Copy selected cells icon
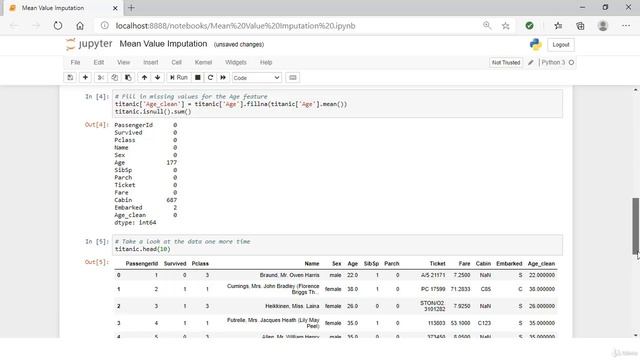The width and height of the screenshot is (640, 360). tap(115, 78)
